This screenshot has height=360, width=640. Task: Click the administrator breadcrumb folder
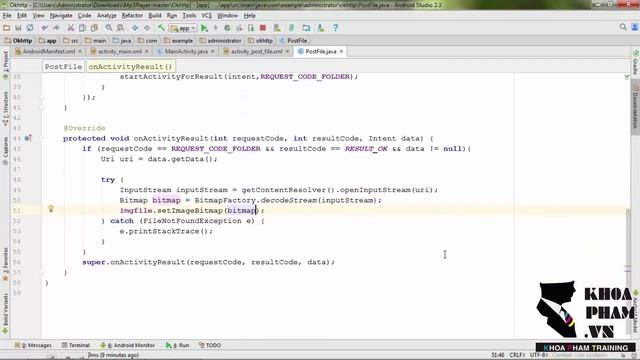[x=220, y=40]
